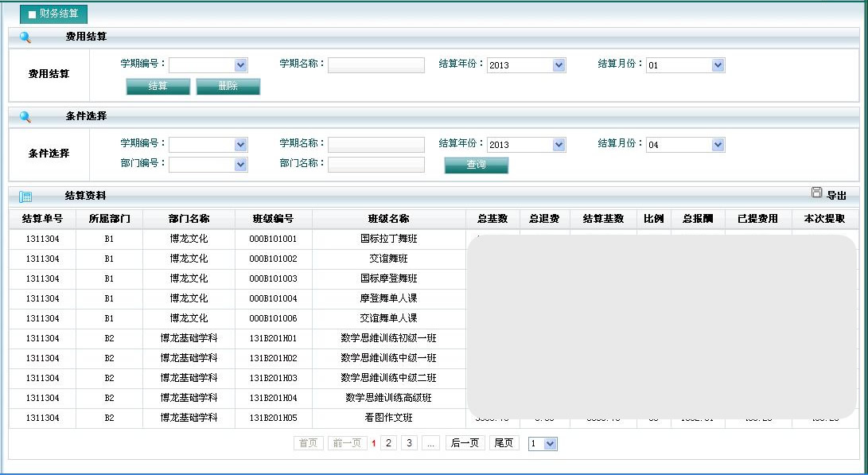868x475 pixels.
Task: Click the export disk icon
Action: pyautogui.click(x=816, y=192)
